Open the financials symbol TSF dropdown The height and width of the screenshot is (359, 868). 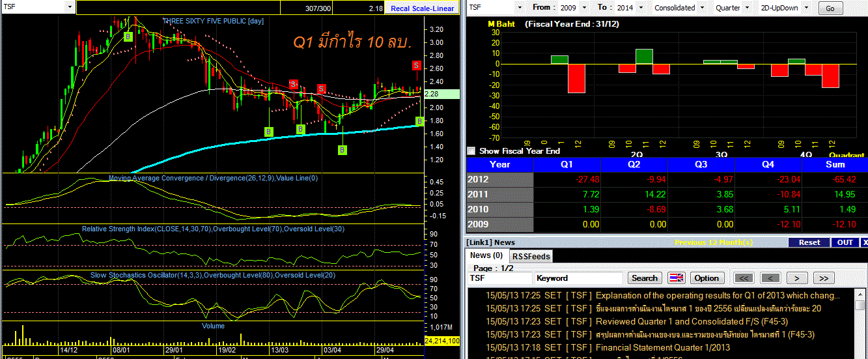(x=519, y=8)
